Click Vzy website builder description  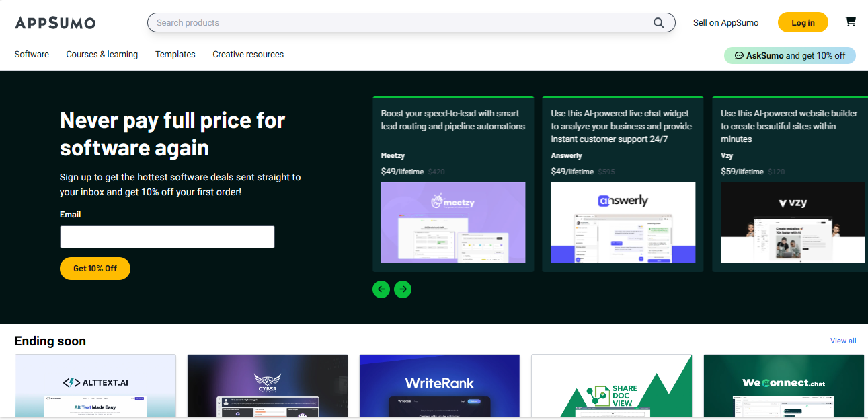click(789, 126)
